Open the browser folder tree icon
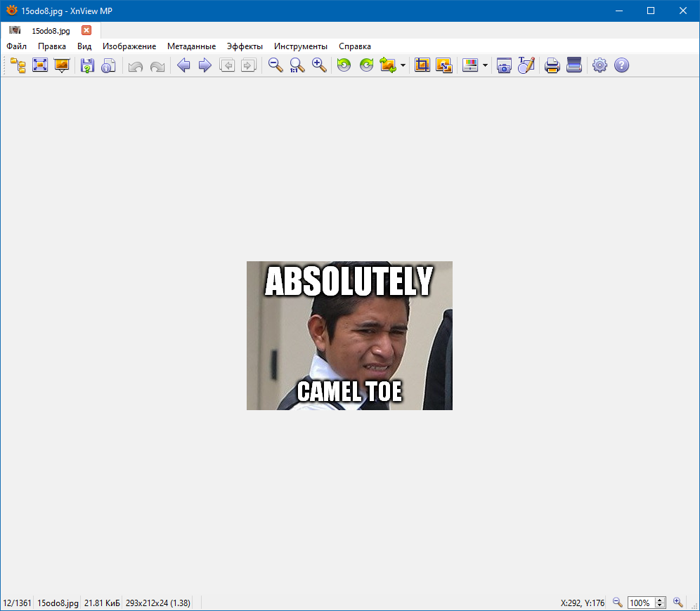700x611 pixels. pos(18,65)
